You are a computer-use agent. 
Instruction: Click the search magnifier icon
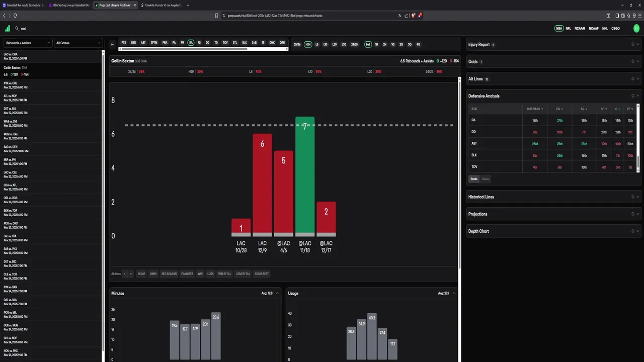(x=17, y=29)
